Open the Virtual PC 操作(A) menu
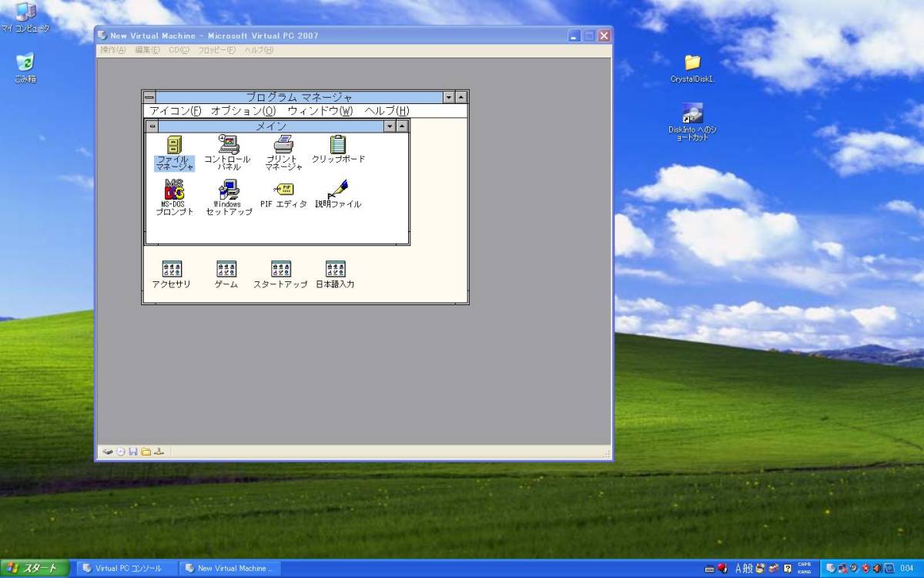 point(112,50)
